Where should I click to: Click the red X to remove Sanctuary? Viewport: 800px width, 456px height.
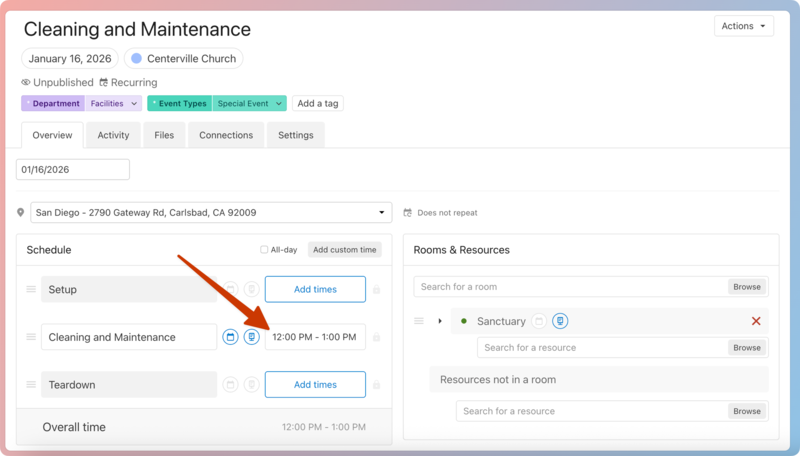[x=756, y=321]
